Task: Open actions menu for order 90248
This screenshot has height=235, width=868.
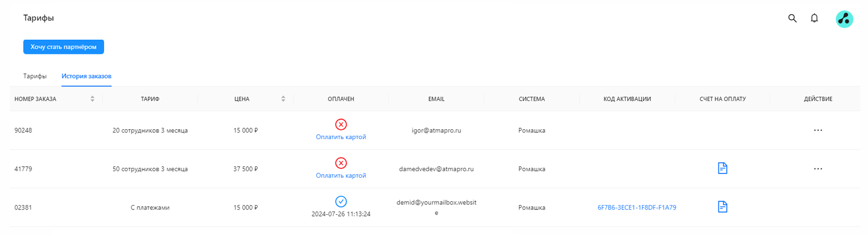Action: pyautogui.click(x=818, y=130)
